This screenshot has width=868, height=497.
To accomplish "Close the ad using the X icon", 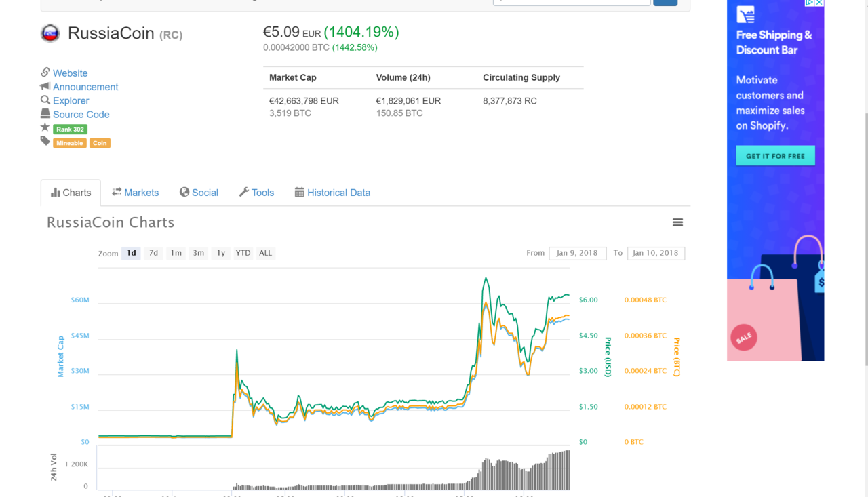I will click(x=819, y=3).
